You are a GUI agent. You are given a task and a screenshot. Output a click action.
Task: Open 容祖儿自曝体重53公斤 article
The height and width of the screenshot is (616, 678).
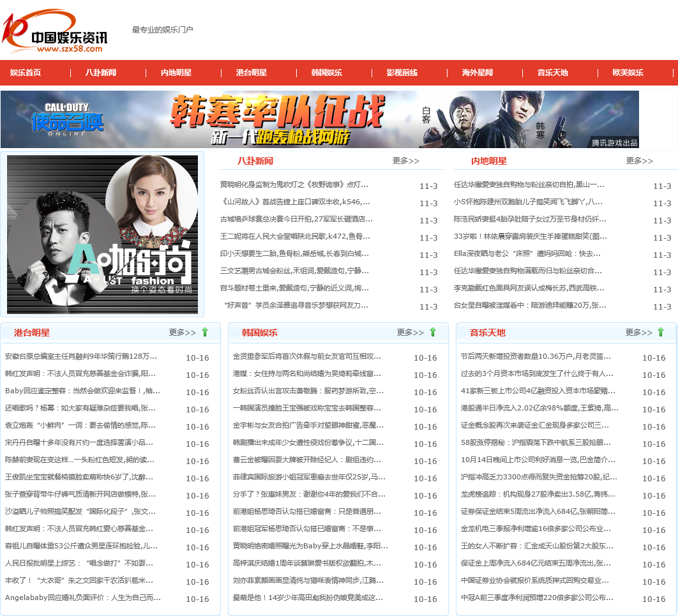point(81,546)
